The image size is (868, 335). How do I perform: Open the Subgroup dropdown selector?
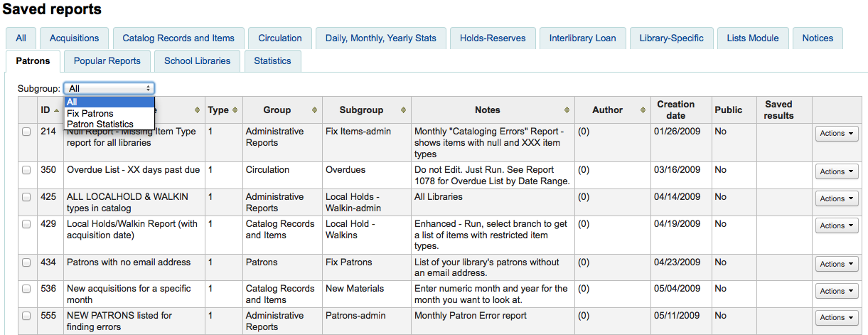(x=109, y=88)
